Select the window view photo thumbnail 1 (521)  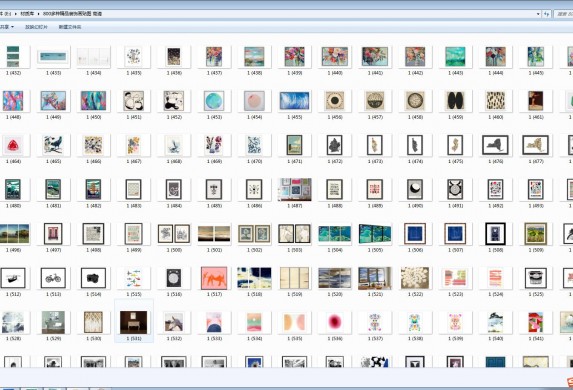coord(375,278)
